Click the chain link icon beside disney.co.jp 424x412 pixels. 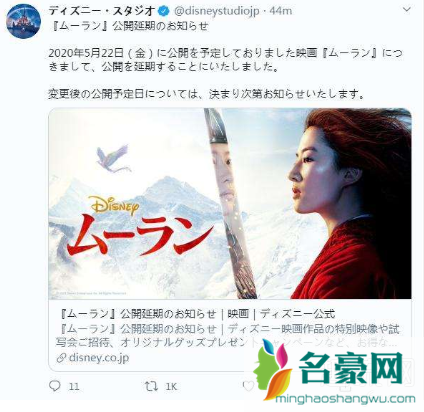point(61,358)
